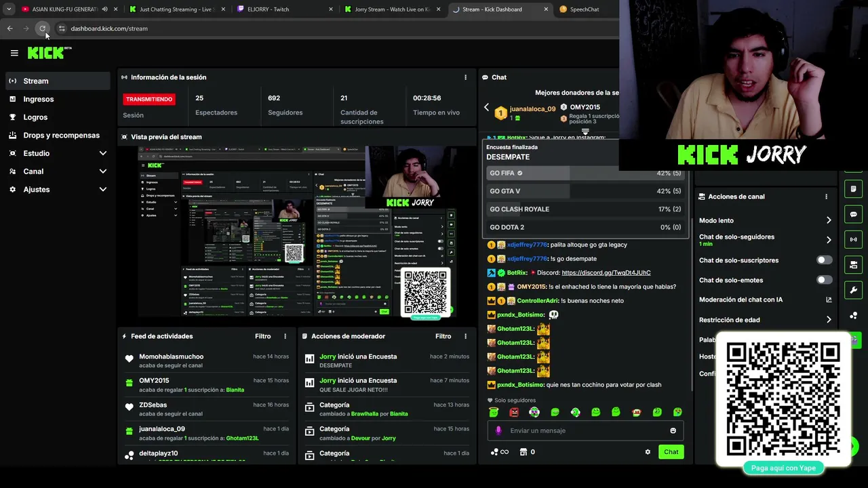868x488 pixels.
Task: Expand the Ajustes sidebar section
Action: (x=103, y=189)
